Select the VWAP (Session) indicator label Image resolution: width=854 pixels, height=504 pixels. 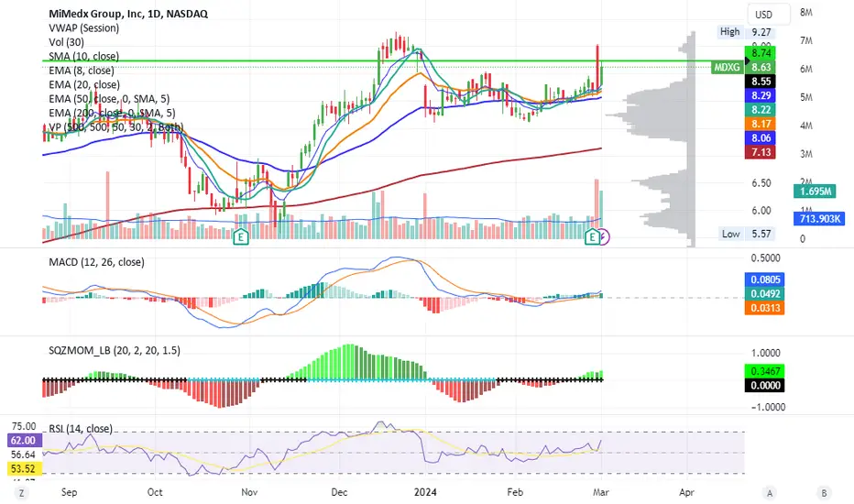coord(84,27)
